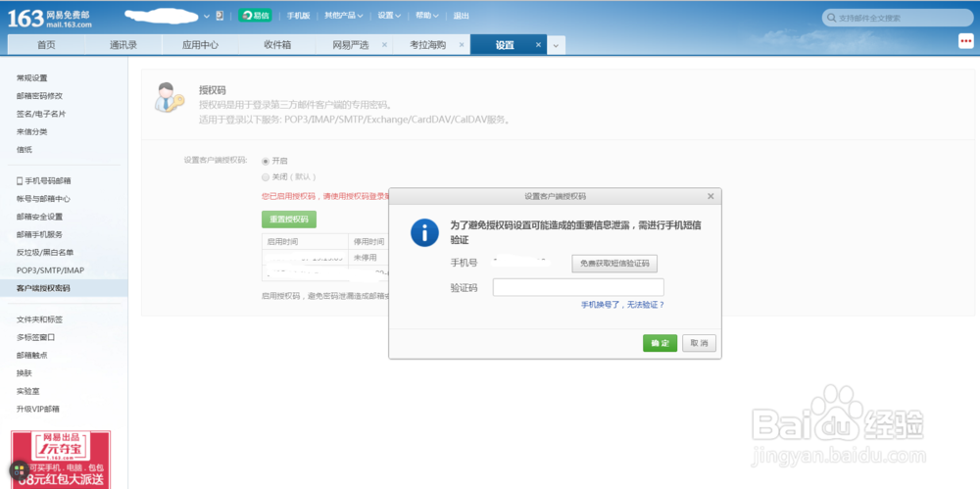The width and height of the screenshot is (980, 489).
Task: Open 反垃圾/黑白名单 settings
Action: pyautogui.click(x=45, y=252)
